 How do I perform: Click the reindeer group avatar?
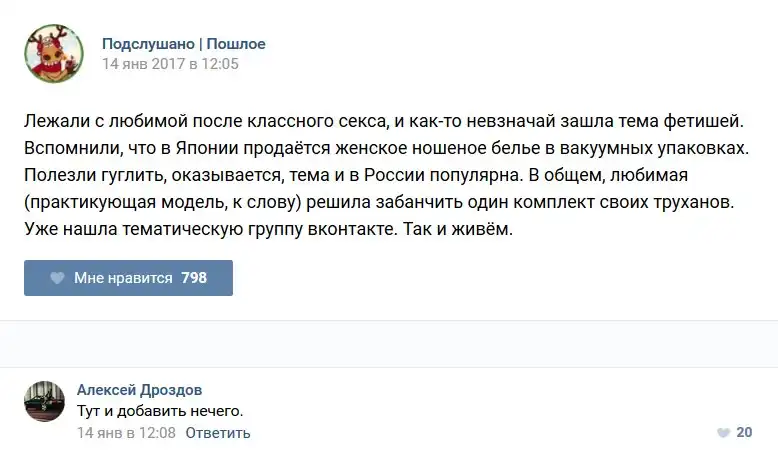[54, 53]
